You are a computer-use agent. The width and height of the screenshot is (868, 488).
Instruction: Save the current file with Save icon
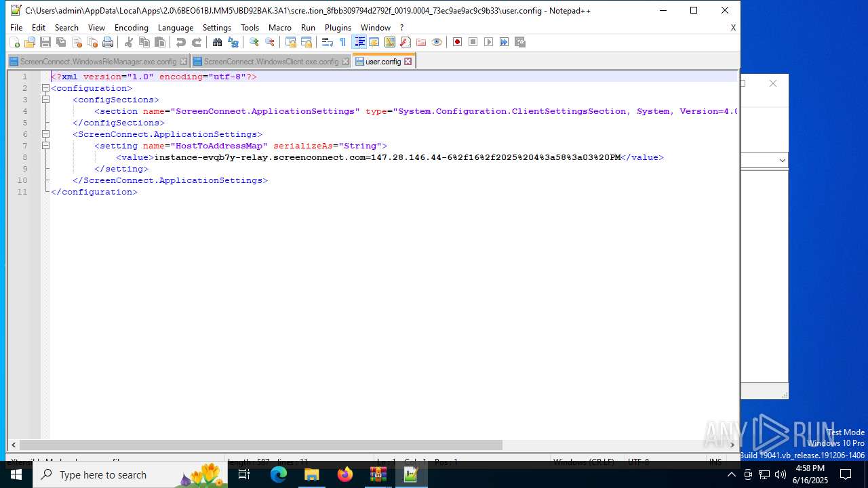(x=45, y=42)
